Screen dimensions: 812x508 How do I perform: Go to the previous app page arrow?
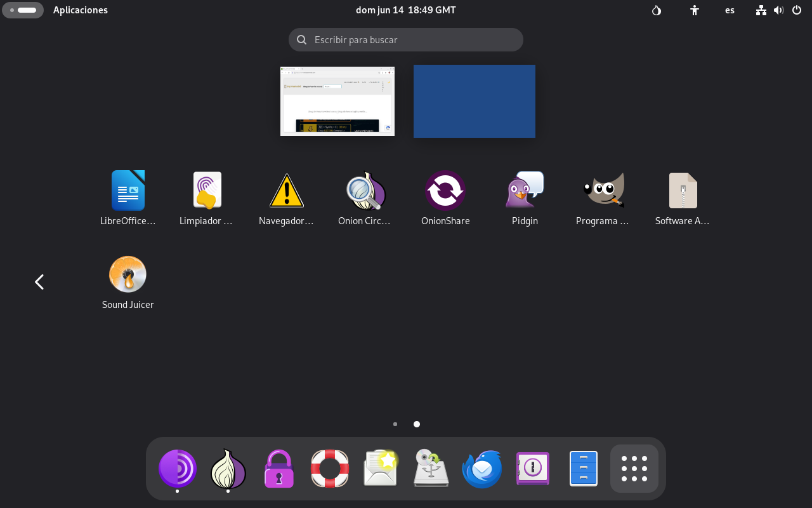coord(39,282)
